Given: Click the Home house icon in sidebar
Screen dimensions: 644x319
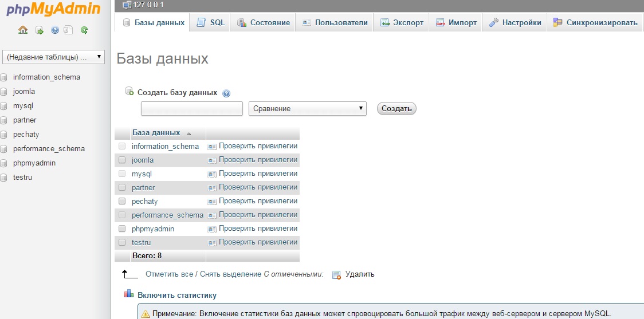Looking at the screenshot, I should [x=23, y=30].
